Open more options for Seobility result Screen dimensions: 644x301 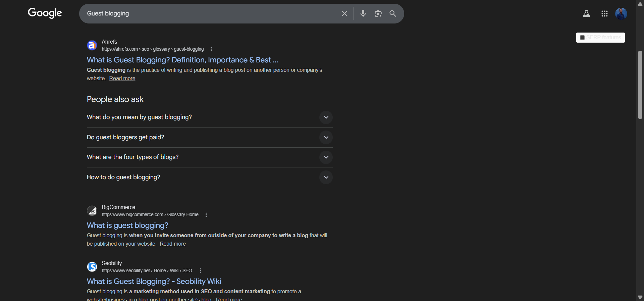(x=200, y=270)
